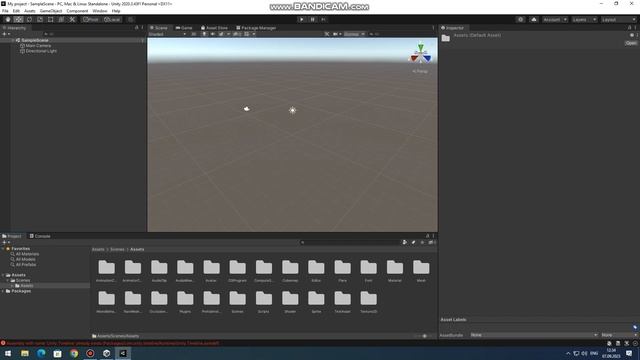The image size is (640, 360).
Task: Collapse the SampleScene hierarchy arrow
Action: point(13,40)
